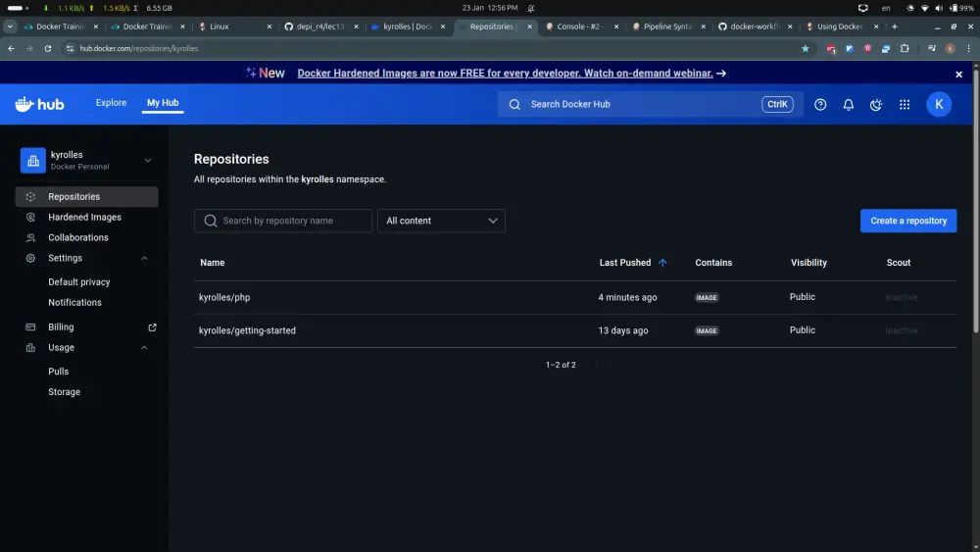Toggle the theme appearance icon

point(876,104)
